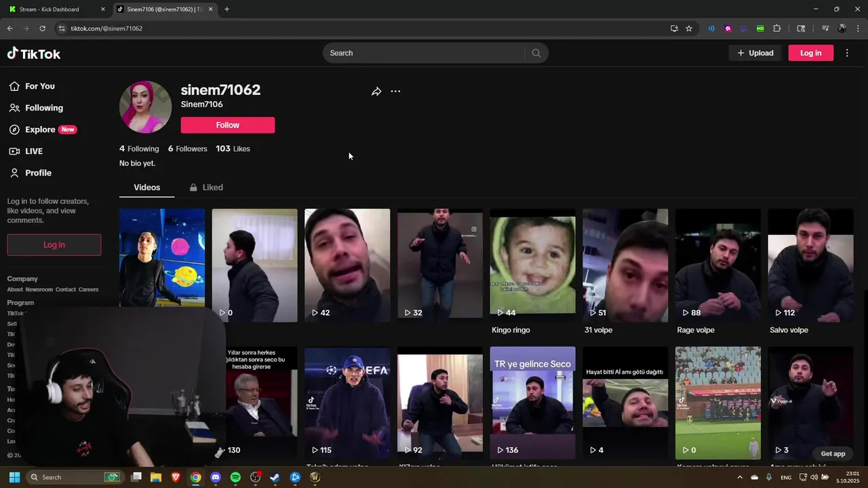
Task: Click the Windows taskbar search box
Action: click(75, 477)
